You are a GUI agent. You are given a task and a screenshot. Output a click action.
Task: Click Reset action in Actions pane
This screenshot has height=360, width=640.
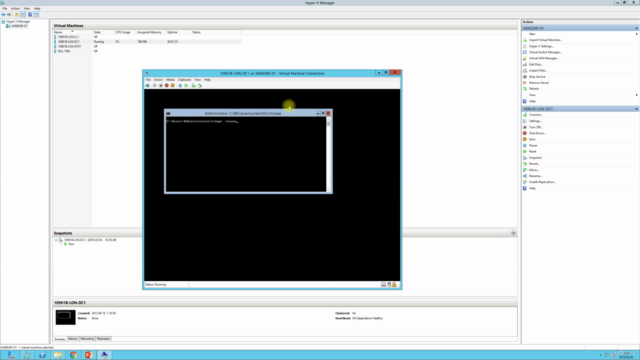[532, 151]
